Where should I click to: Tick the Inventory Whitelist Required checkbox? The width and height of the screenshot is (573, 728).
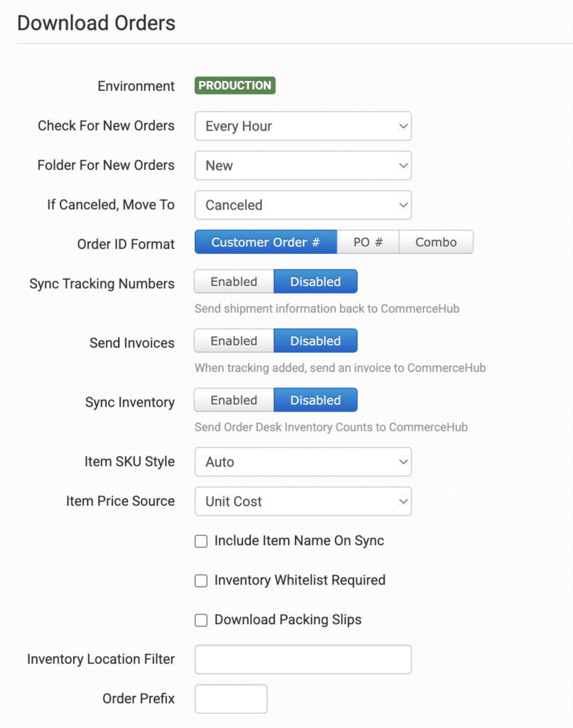tap(201, 581)
